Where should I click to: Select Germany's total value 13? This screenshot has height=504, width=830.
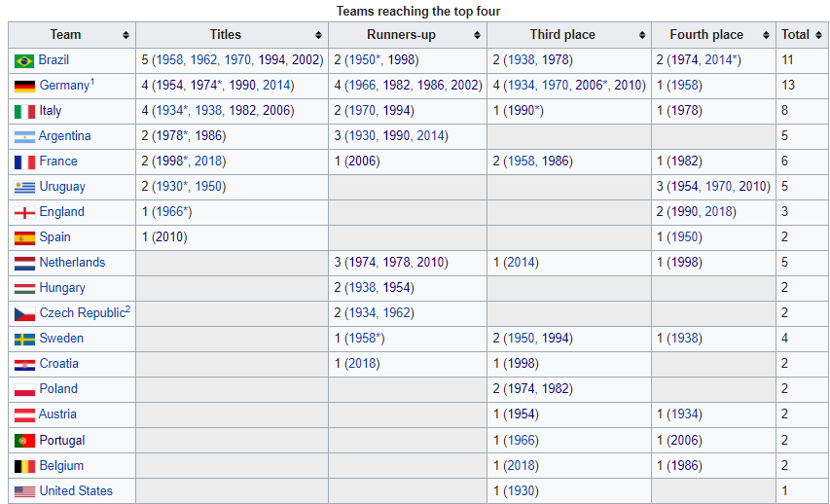point(787,86)
